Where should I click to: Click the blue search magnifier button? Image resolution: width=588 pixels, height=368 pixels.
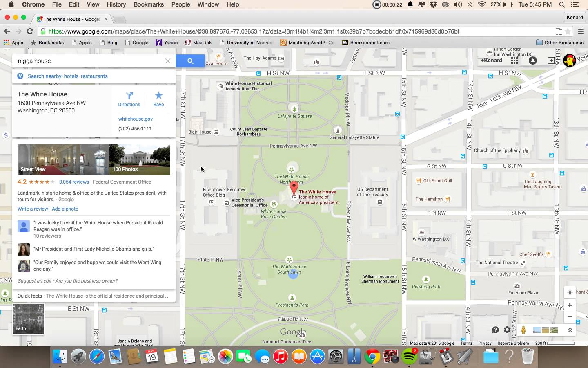pyautogui.click(x=190, y=61)
